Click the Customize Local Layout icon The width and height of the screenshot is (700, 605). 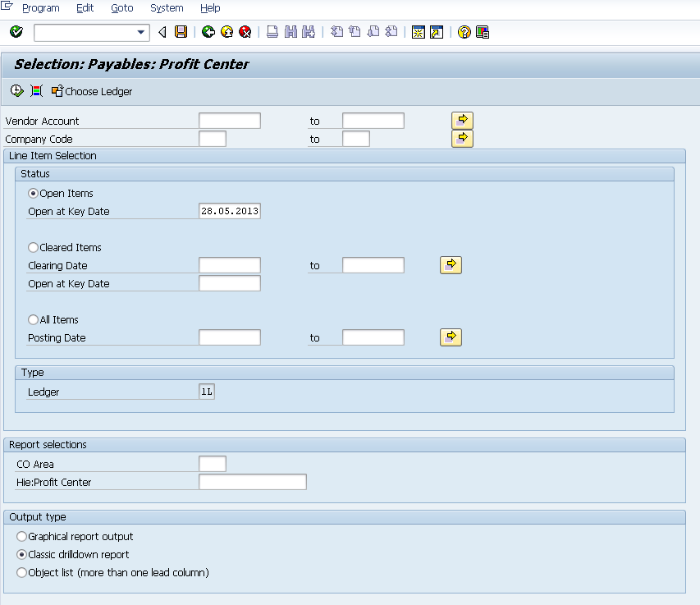[x=483, y=32]
